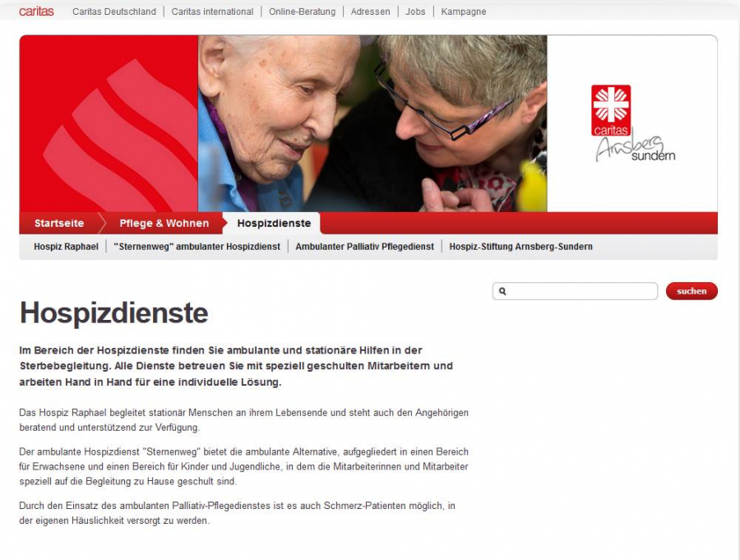Select the Startseite navigation tab
The height and width of the screenshot is (560, 740).
[x=59, y=223]
